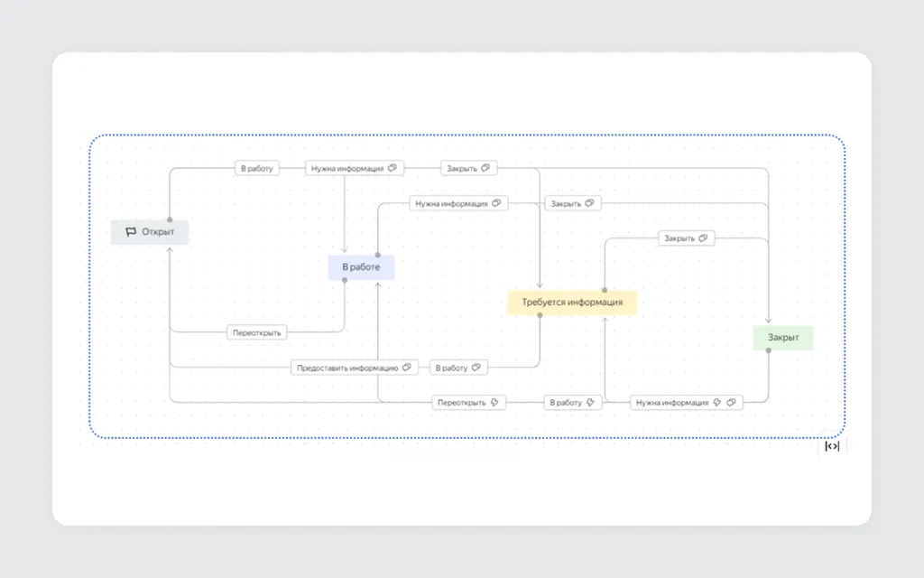924x578 pixels.
Task: Open Закрыть transition label from В работе
Action: [573, 203]
